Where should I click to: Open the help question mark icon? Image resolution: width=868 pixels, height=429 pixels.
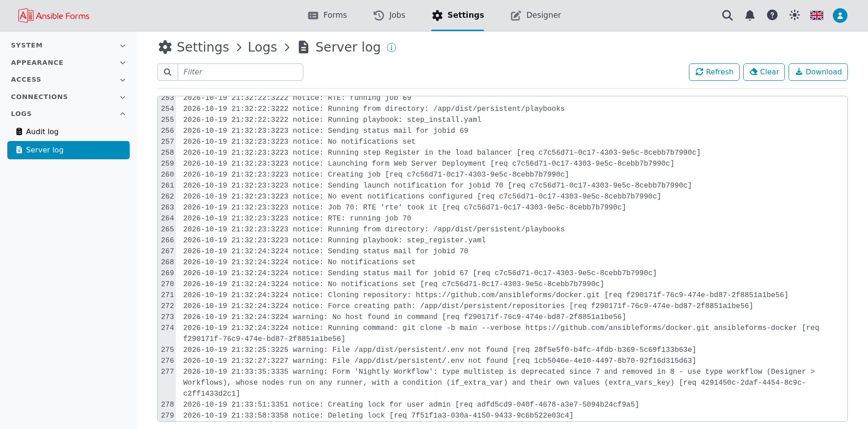772,16
